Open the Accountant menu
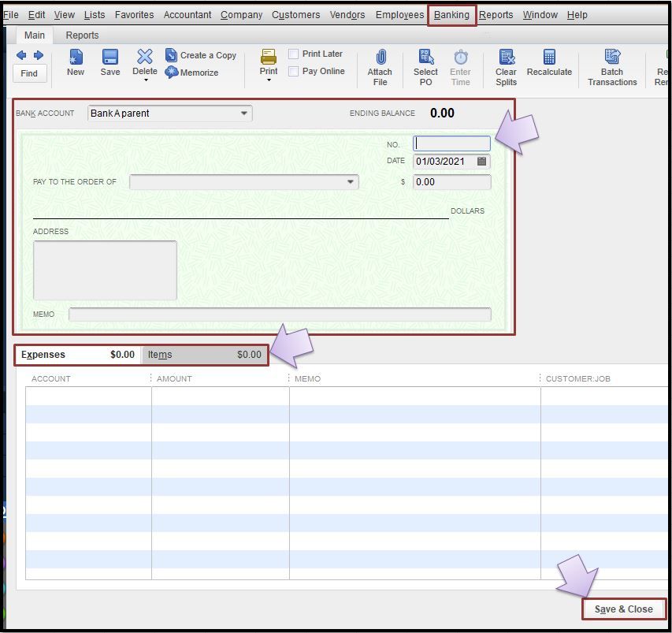The width and height of the screenshot is (672, 633). (x=187, y=14)
